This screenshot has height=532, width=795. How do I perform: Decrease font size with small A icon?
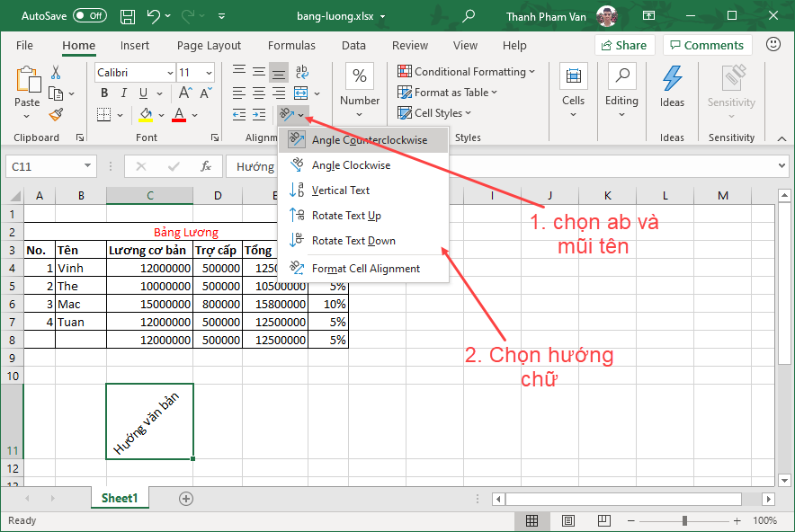(x=206, y=93)
